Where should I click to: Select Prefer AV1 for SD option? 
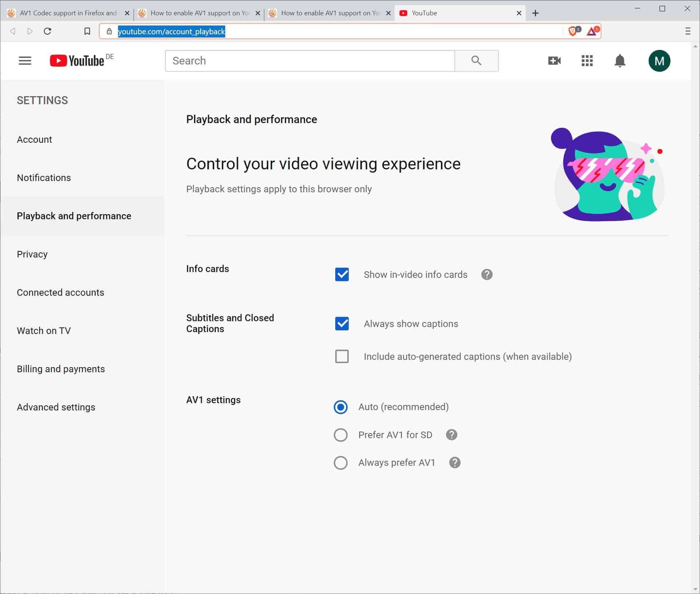point(341,435)
